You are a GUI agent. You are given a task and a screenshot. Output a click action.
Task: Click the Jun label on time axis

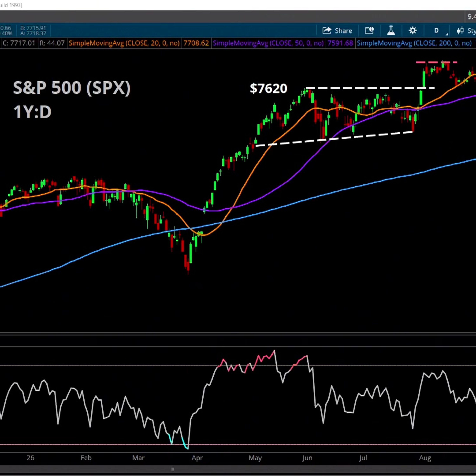click(307, 458)
